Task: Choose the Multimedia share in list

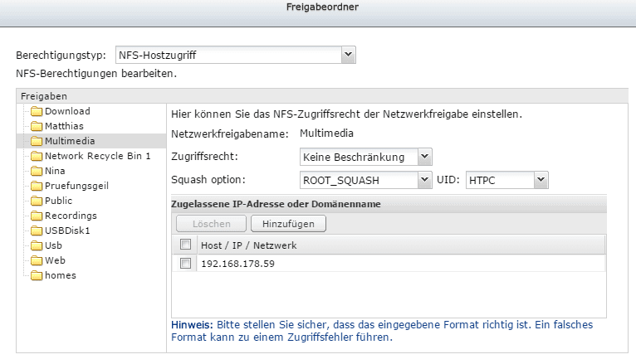Action: tap(71, 141)
